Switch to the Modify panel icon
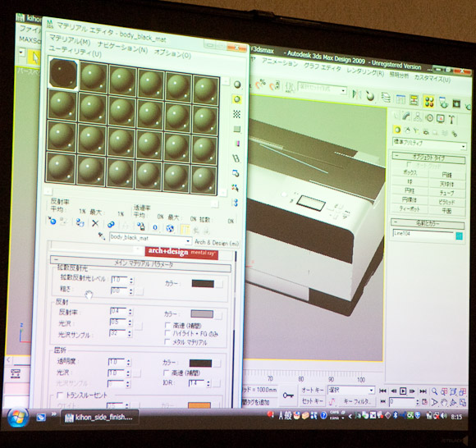Viewport: 476px width, 448px height. click(406, 117)
